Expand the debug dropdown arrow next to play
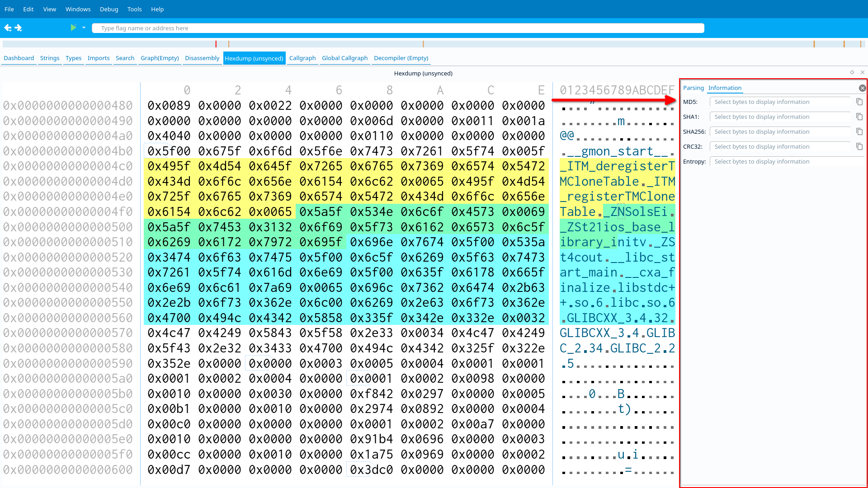The height and width of the screenshot is (488, 868). tap(84, 28)
